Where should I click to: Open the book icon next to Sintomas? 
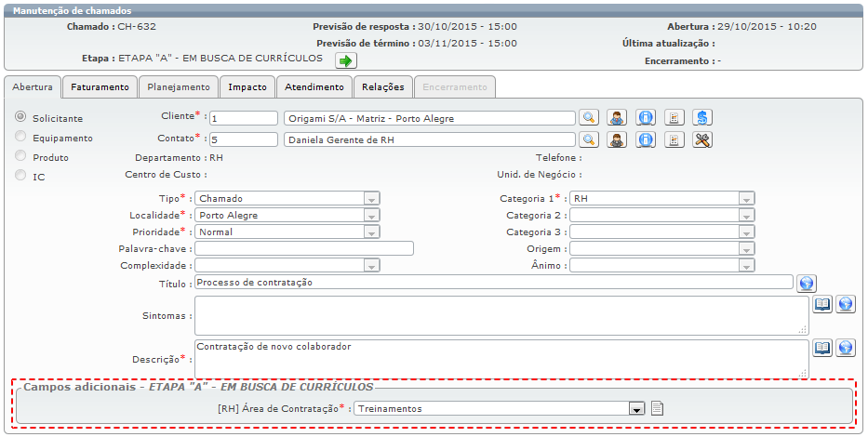[822, 304]
